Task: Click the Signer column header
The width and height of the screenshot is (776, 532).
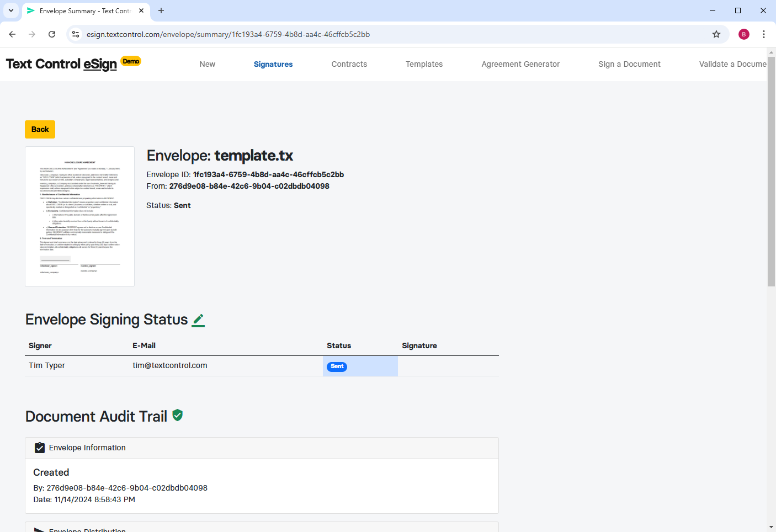Action: tap(40, 345)
